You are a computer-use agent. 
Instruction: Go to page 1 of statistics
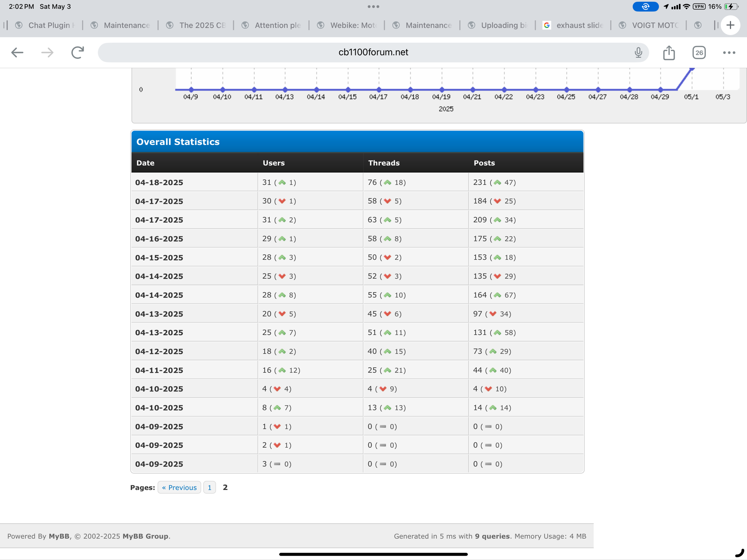[x=209, y=487]
